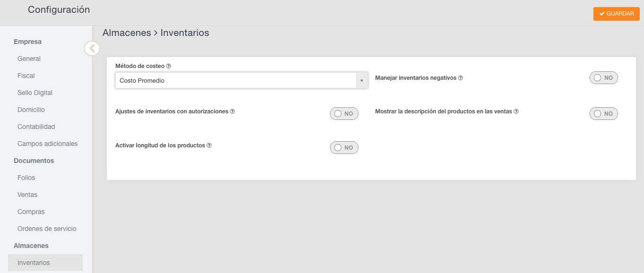Click help icon beside Método de costeo
Screen dimensions: 644x273
point(169,66)
